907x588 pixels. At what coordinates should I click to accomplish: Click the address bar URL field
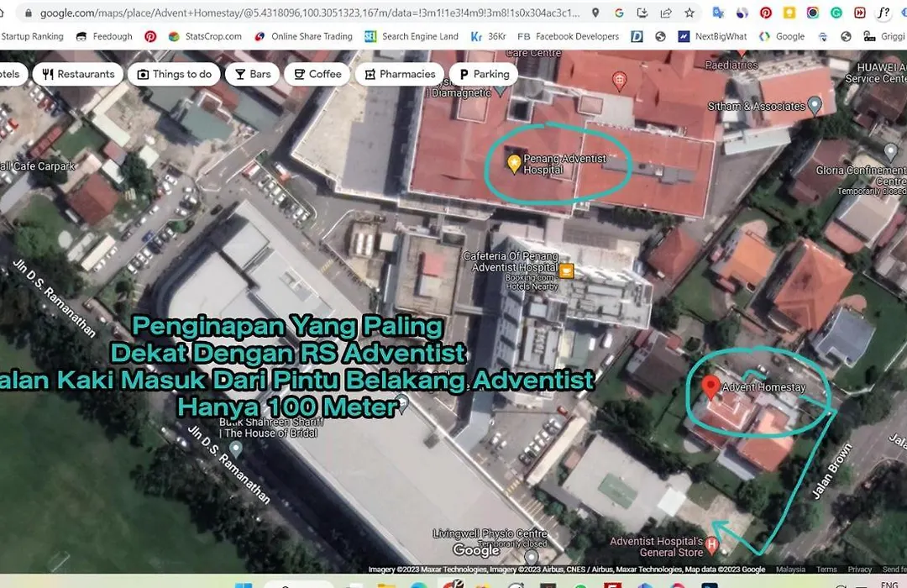point(309,13)
